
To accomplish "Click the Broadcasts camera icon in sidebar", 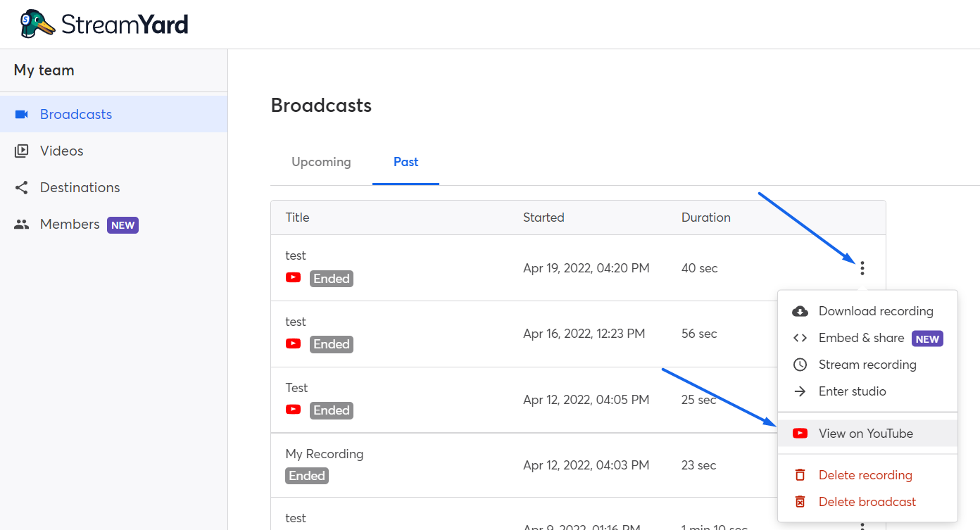I will coord(21,114).
